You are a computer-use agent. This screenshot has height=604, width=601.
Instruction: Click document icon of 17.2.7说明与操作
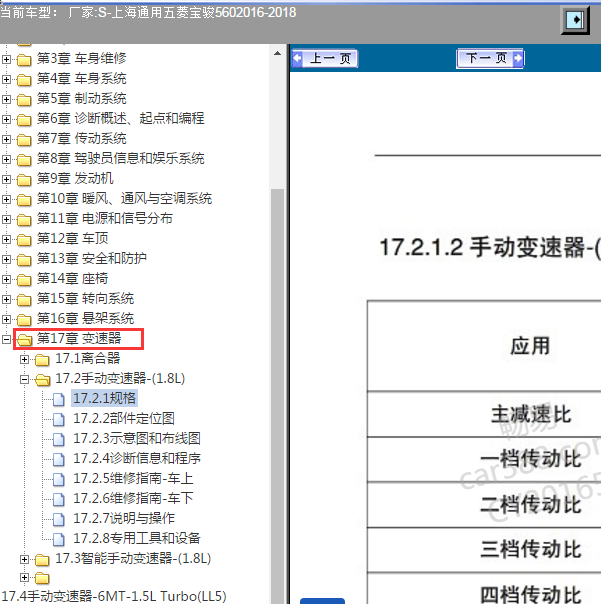[x=59, y=520]
